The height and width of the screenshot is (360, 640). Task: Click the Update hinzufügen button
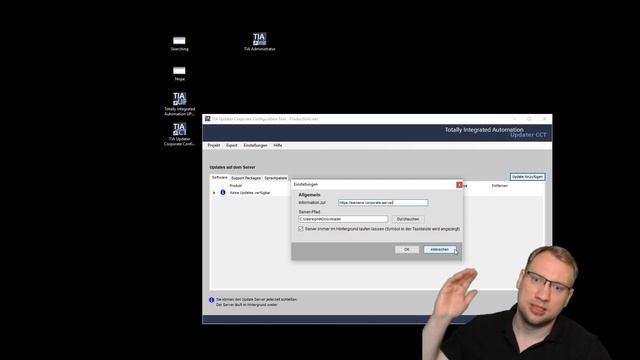(527, 177)
